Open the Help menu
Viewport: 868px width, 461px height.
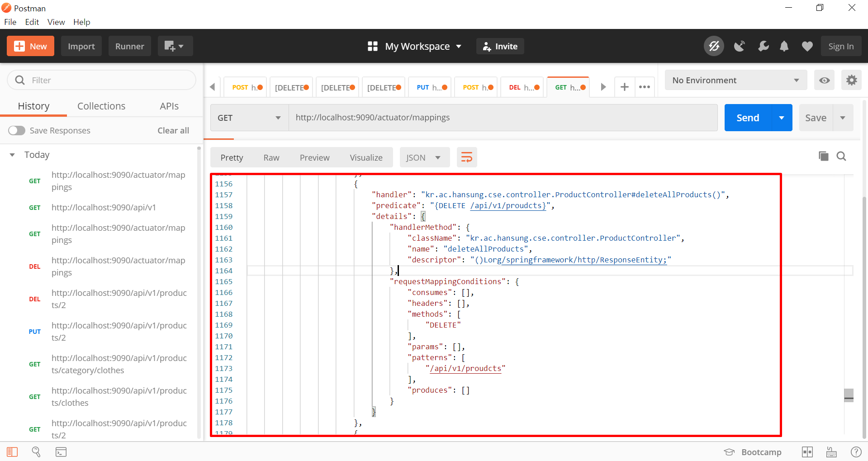pos(81,22)
